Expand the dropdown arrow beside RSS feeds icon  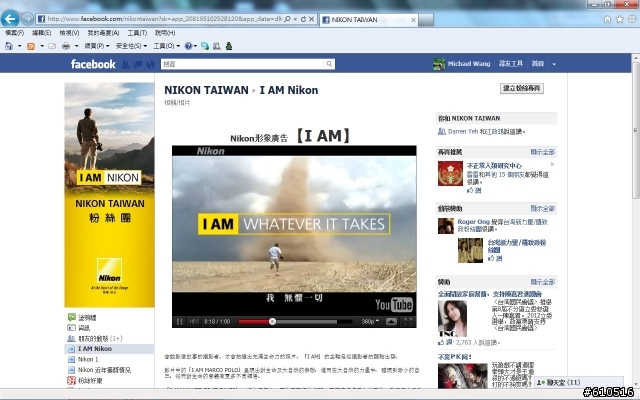[42, 46]
